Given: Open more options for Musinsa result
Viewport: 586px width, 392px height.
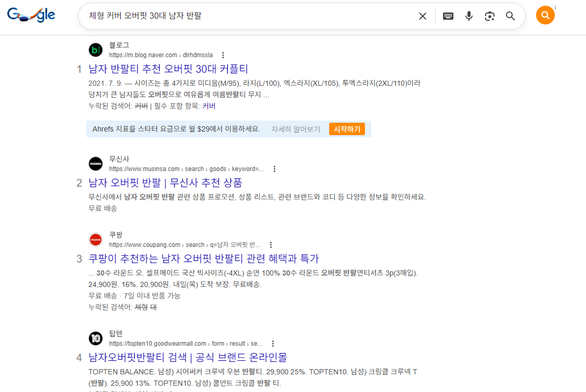Looking at the screenshot, I should [275, 169].
